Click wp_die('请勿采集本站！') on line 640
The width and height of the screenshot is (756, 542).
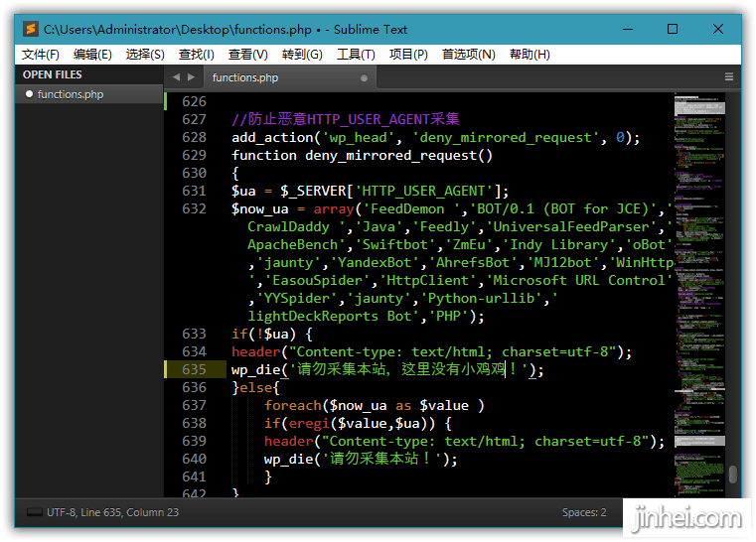click(x=361, y=460)
